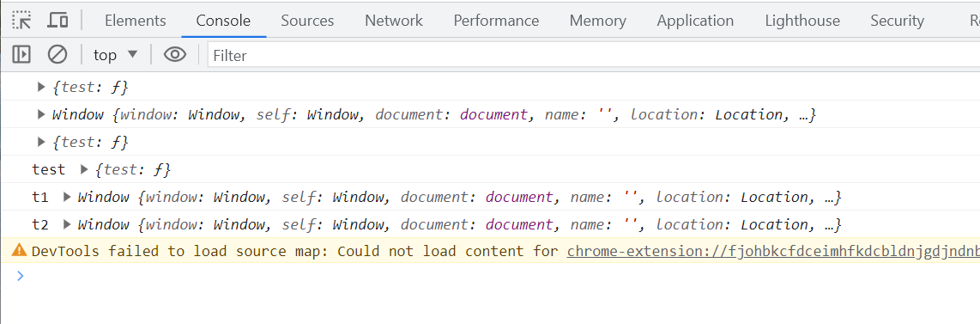Activate the inspect element selector icon
This screenshot has height=324, width=980.
21,21
